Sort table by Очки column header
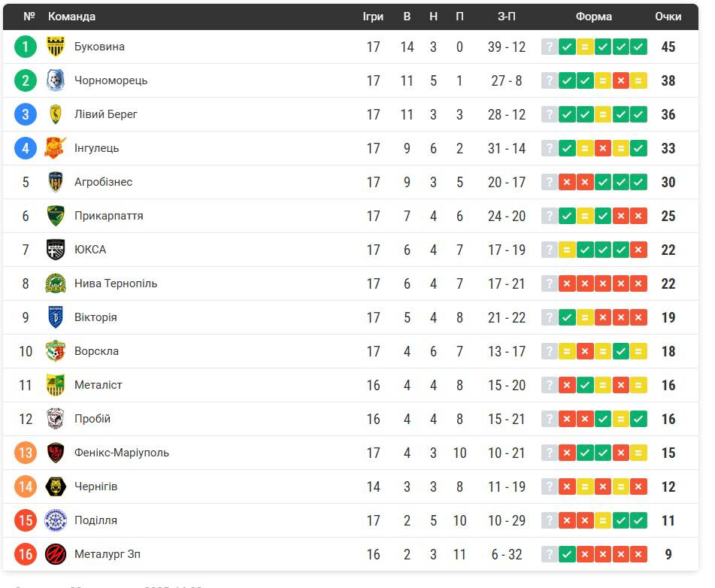The height and width of the screenshot is (588, 715). (x=668, y=17)
